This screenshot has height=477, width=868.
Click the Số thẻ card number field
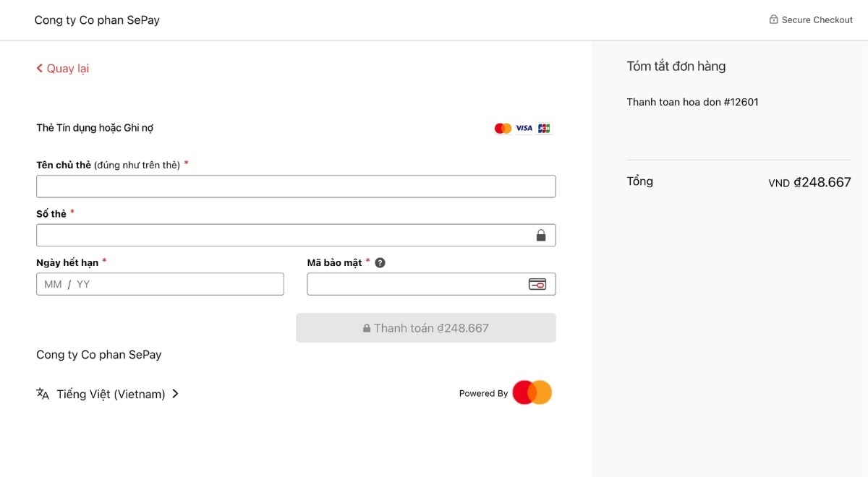289,234
